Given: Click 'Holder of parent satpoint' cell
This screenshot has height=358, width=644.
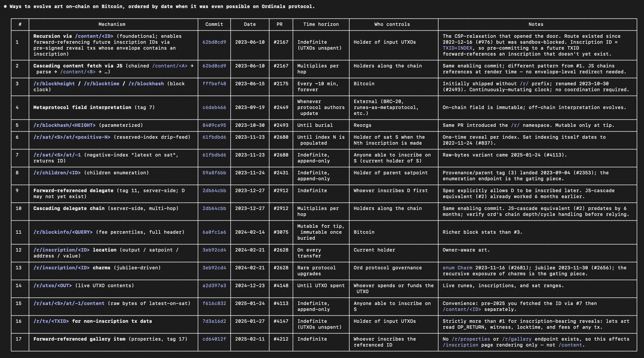Looking at the screenshot, I should [x=390, y=173].
